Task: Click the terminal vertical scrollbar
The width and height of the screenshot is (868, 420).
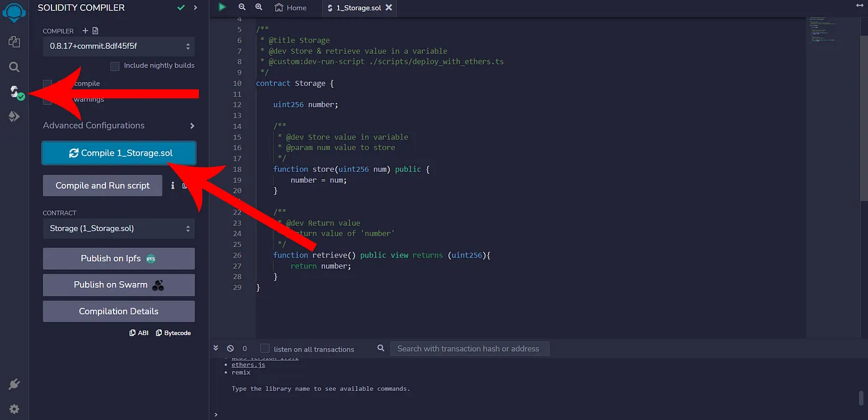Action: coord(861,397)
